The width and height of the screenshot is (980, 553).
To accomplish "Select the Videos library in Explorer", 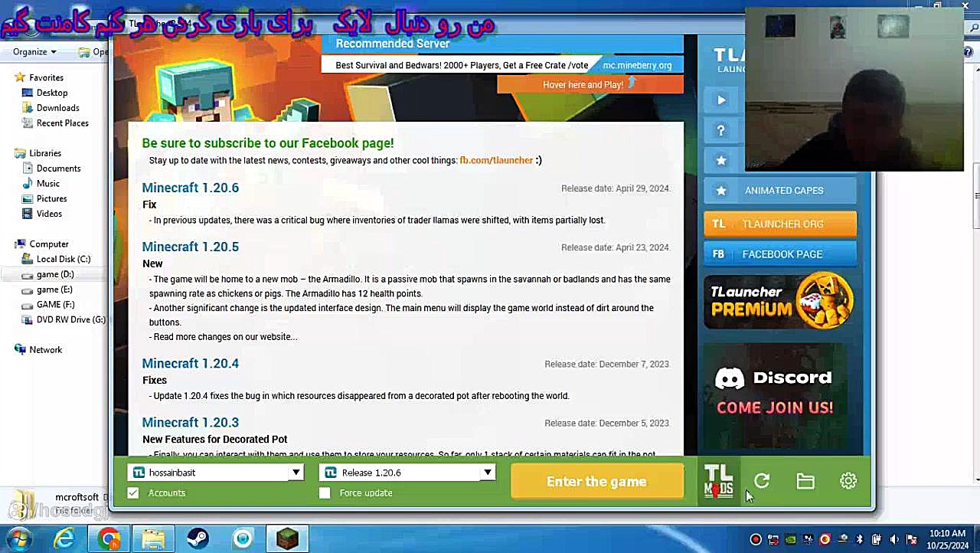I will [49, 214].
